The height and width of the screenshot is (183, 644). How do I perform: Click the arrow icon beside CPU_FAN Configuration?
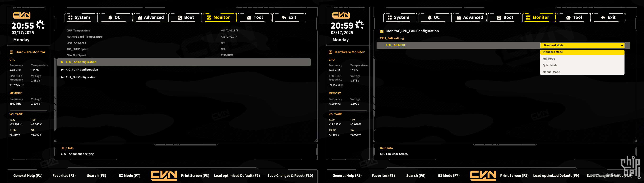(x=62, y=62)
